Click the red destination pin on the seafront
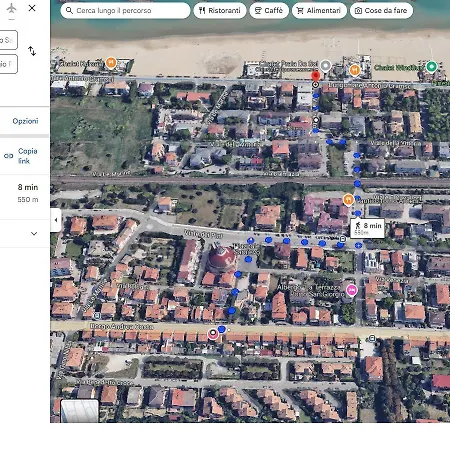This screenshot has width=450, height=450. (315, 76)
